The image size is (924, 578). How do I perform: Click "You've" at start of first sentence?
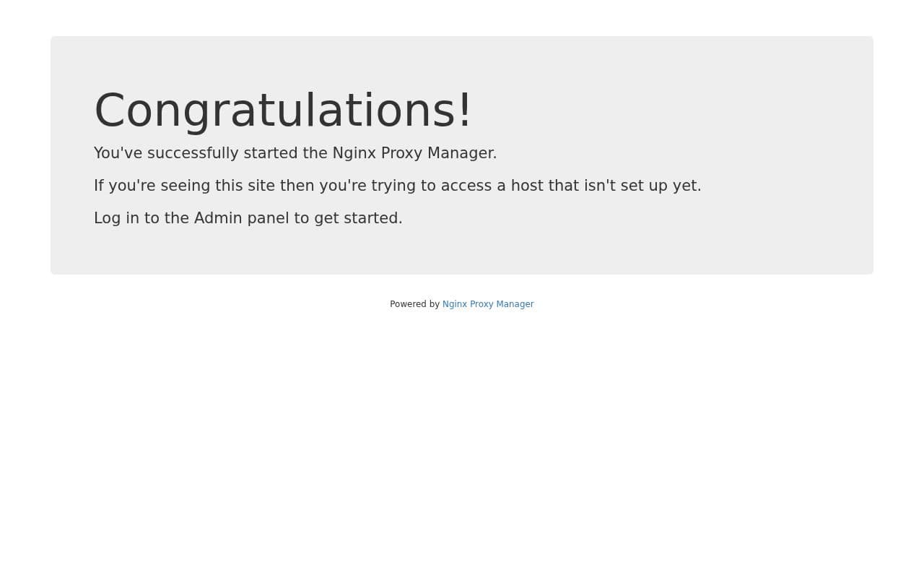118,153
